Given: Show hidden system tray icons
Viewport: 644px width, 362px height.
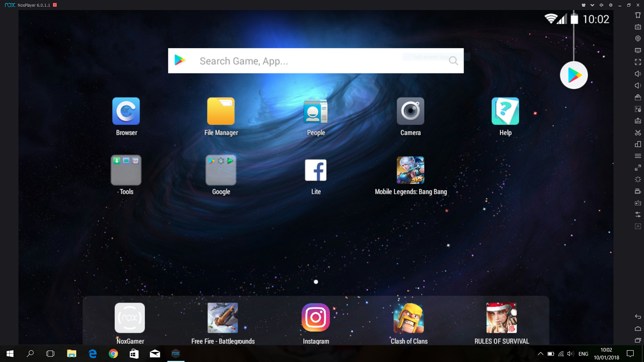Looking at the screenshot, I should point(541,354).
